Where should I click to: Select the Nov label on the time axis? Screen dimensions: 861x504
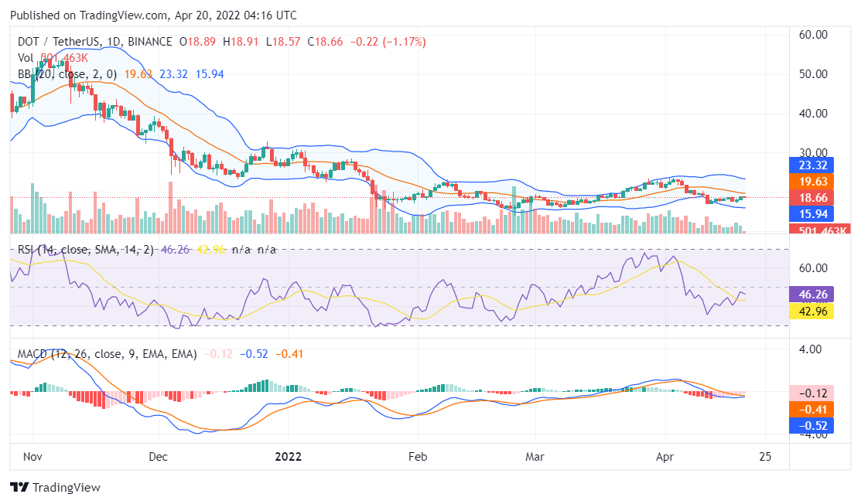click(x=32, y=457)
